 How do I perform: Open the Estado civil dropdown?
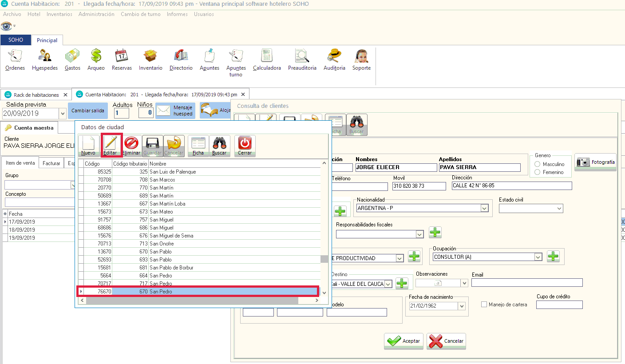point(559,208)
